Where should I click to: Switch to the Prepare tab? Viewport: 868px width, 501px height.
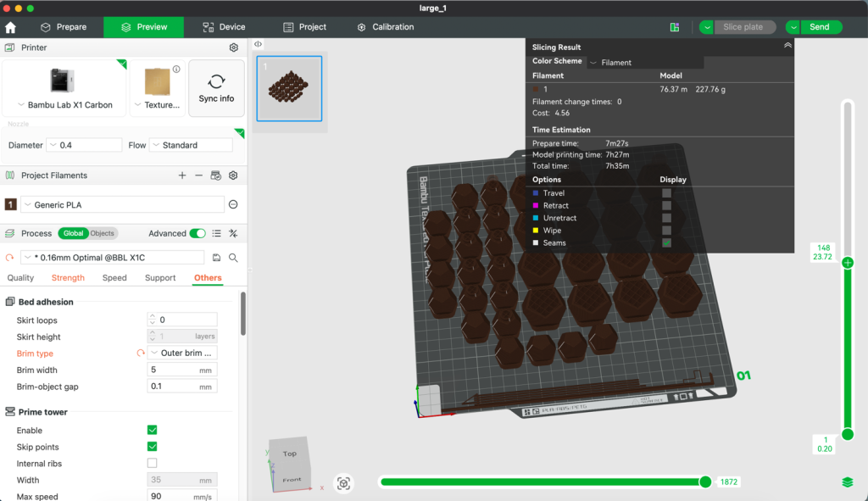[x=64, y=27]
